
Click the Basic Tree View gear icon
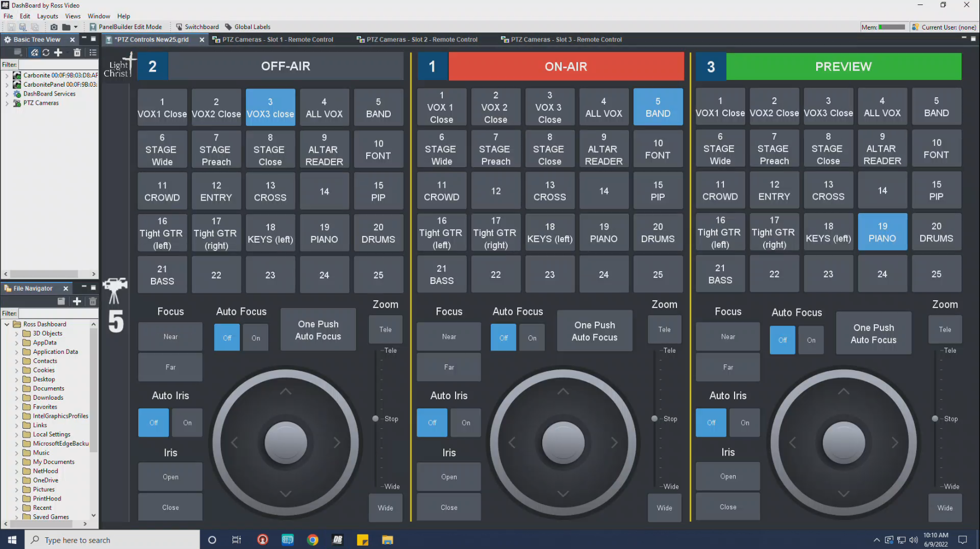point(8,40)
